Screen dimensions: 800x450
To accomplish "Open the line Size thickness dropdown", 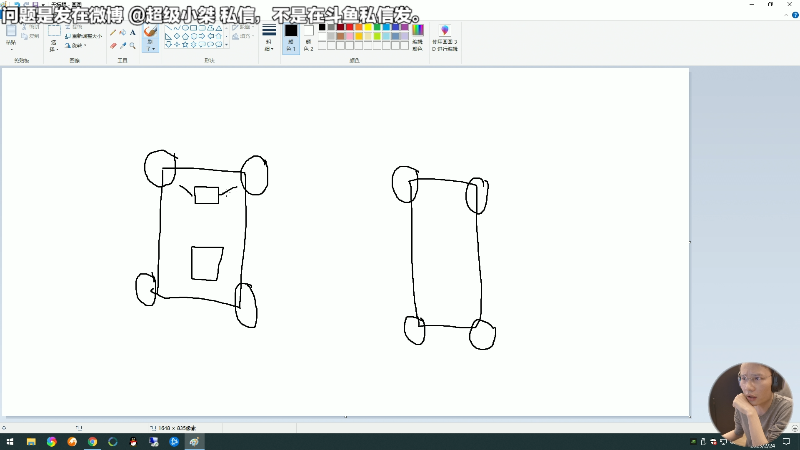I will coord(269,38).
